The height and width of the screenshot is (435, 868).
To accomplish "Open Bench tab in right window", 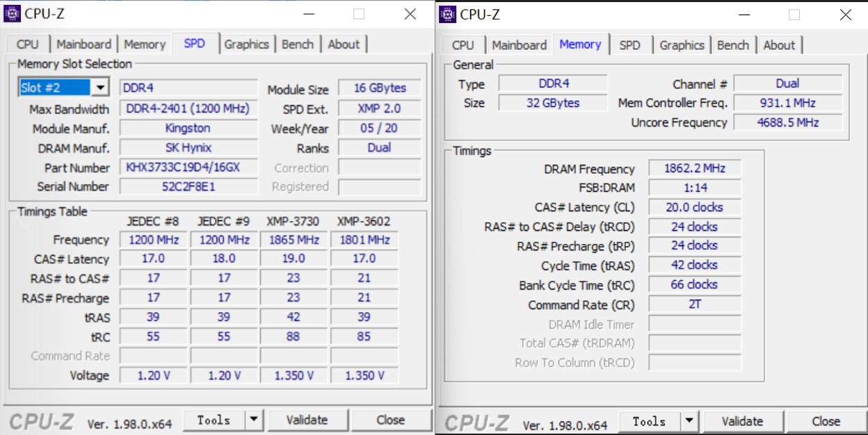I will [733, 44].
